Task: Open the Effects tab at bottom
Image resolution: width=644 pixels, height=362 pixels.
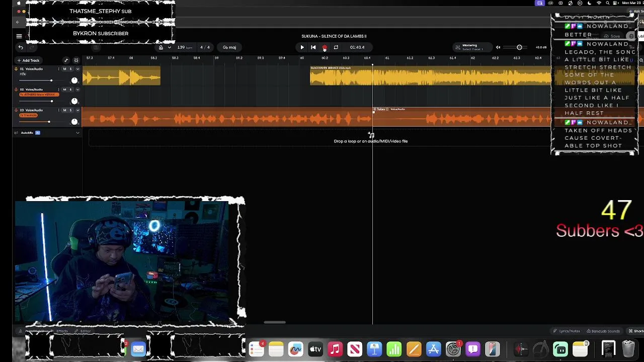Action: [x=62, y=331]
